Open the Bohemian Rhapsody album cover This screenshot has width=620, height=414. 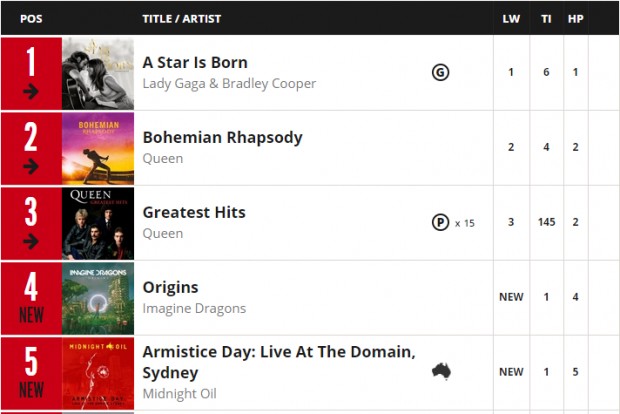pyautogui.click(x=98, y=149)
